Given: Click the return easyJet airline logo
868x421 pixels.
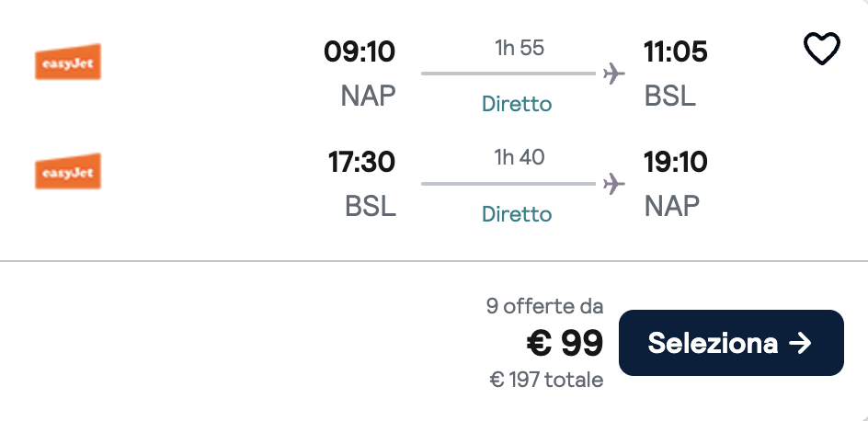Looking at the screenshot, I should pyautogui.click(x=67, y=172).
